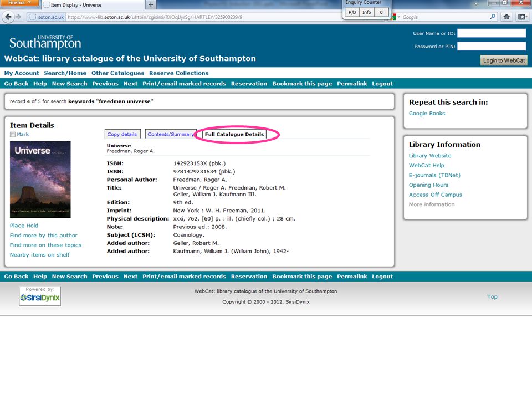
Task: Click Bookmark this page in top toolbar
Action: coord(302,84)
